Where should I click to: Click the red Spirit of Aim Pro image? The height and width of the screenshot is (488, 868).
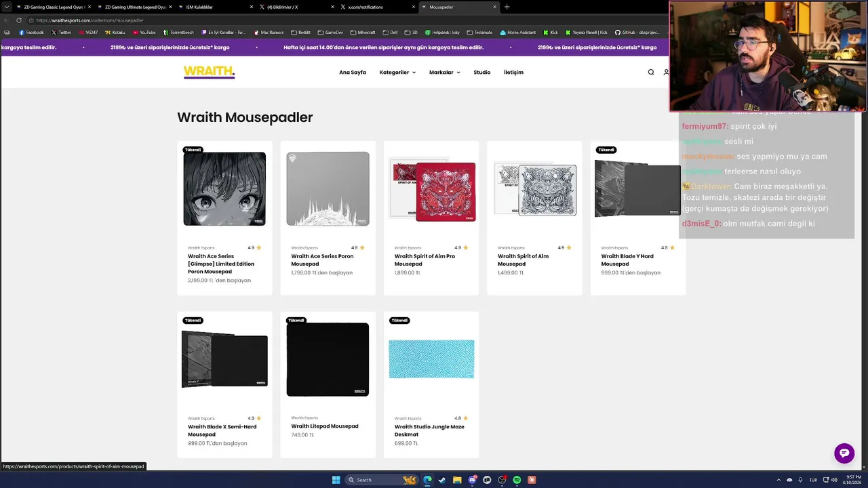[431, 189]
